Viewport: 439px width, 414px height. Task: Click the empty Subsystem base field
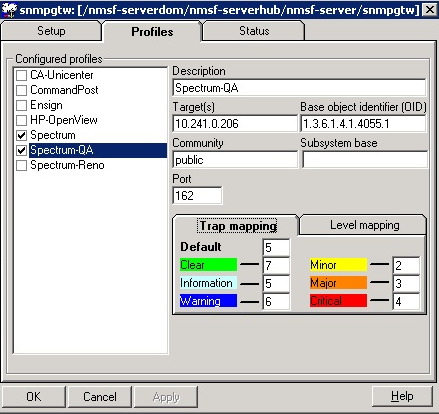[x=364, y=160]
